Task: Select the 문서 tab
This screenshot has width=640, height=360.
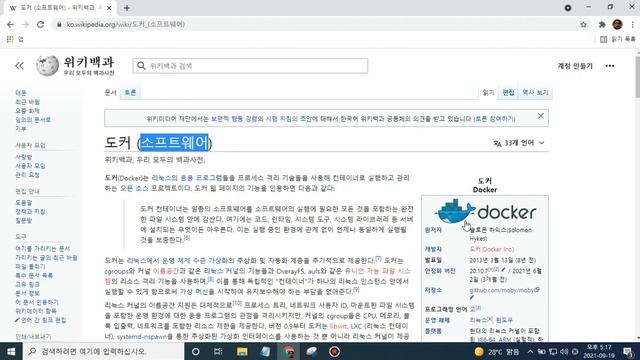Action: [111, 93]
